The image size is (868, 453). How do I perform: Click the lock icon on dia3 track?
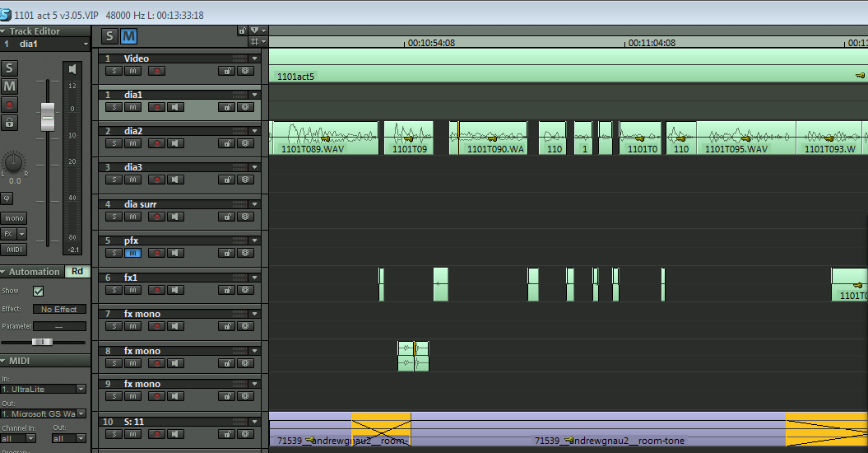[225, 180]
